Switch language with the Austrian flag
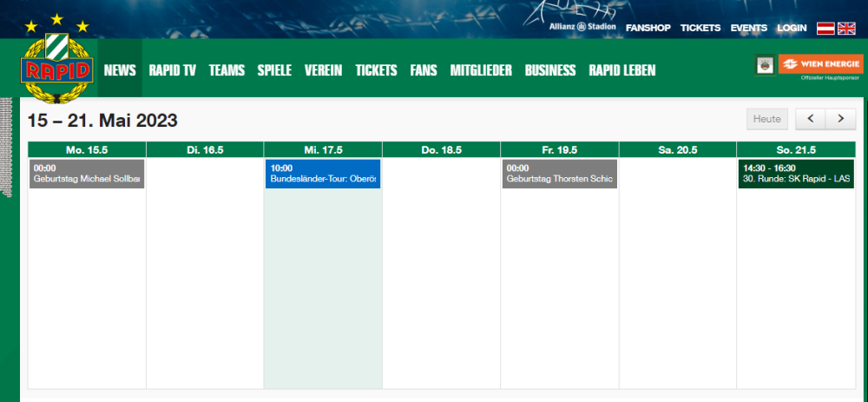This screenshot has height=402, width=868. [x=825, y=28]
